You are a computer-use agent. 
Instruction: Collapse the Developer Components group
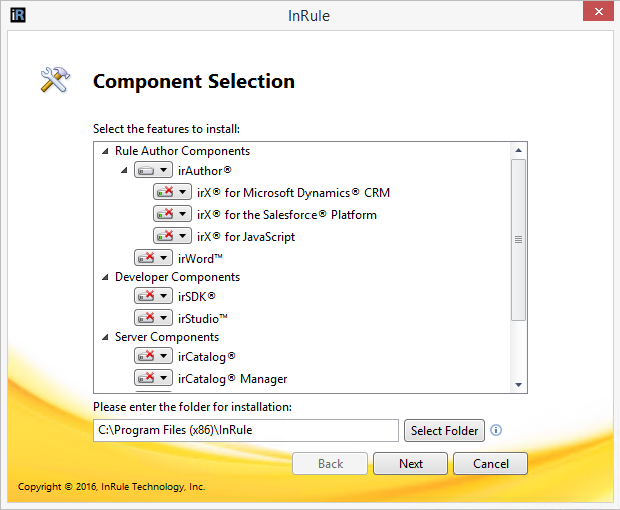[105, 277]
